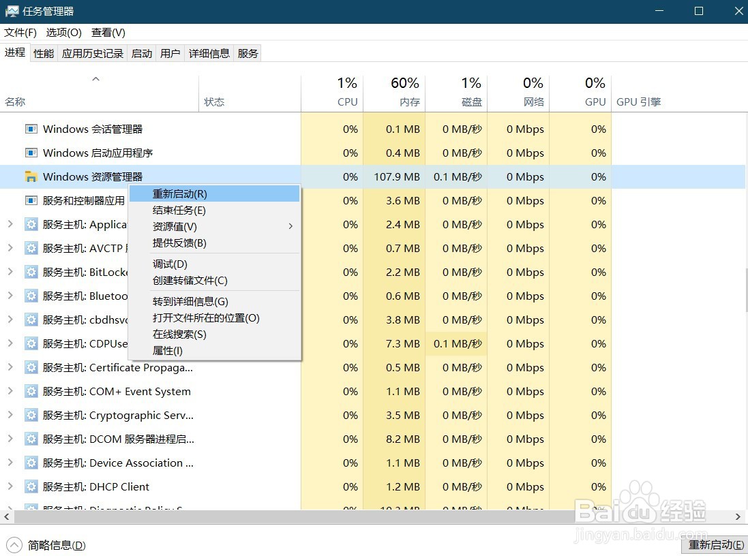Image resolution: width=748 pixels, height=560 pixels.
Task: Click gear icon of 服务主机: cbdhsvc row
Action: [x=31, y=320]
